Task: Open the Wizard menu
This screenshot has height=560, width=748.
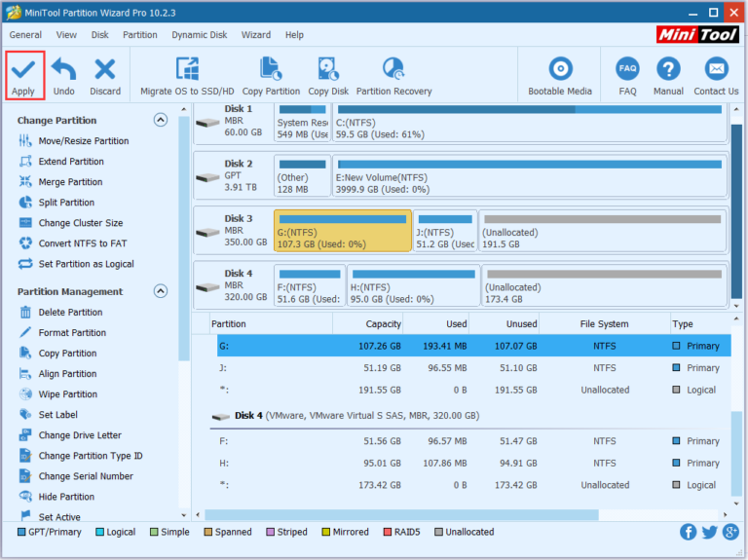Action: (256, 35)
